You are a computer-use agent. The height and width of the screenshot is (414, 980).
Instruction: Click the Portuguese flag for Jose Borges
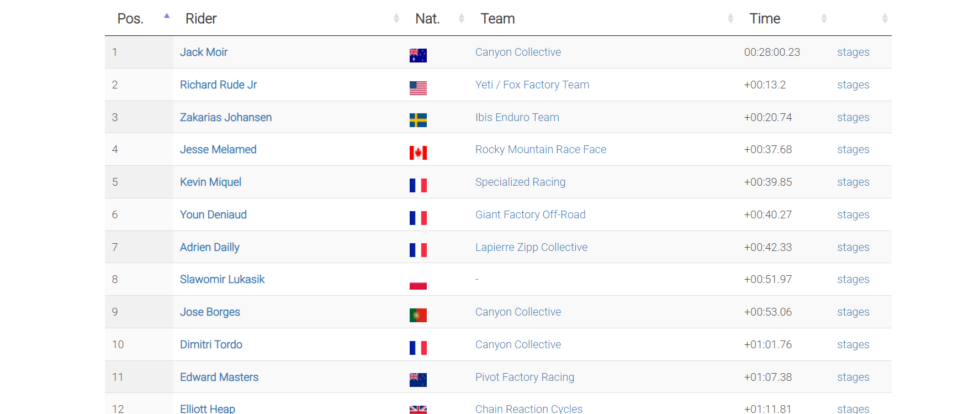point(418,315)
